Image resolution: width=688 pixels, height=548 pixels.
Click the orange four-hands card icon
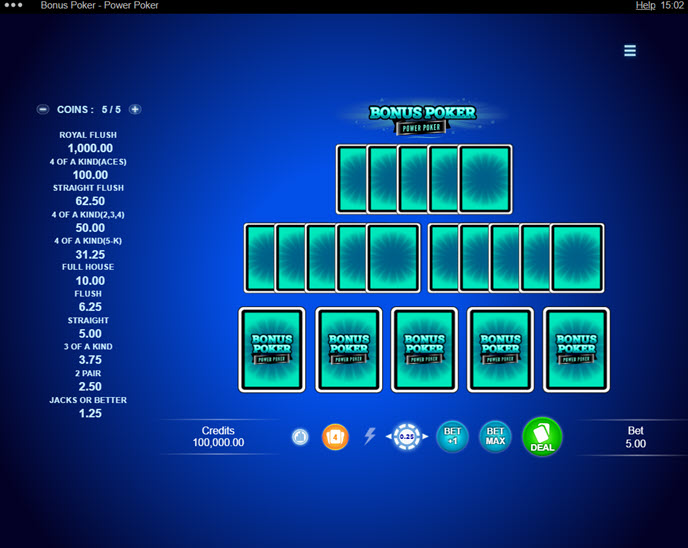click(335, 437)
